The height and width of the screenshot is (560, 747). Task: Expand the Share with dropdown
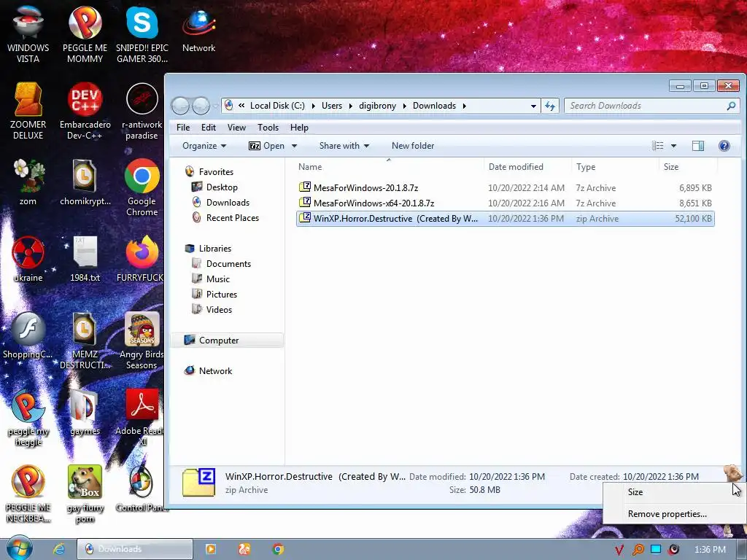(344, 146)
